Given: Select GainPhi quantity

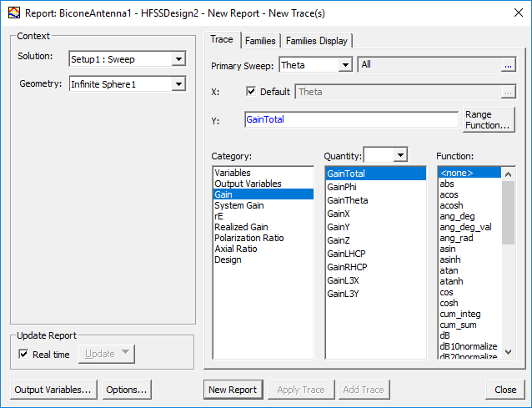Looking at the screenshot, I should click(x=375, y=187).
